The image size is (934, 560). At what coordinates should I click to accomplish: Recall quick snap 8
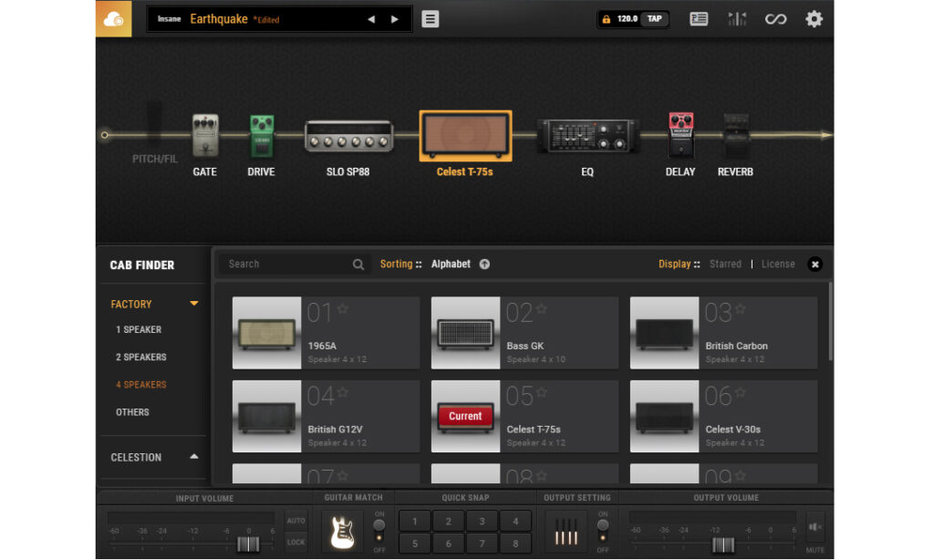point(515,544)
